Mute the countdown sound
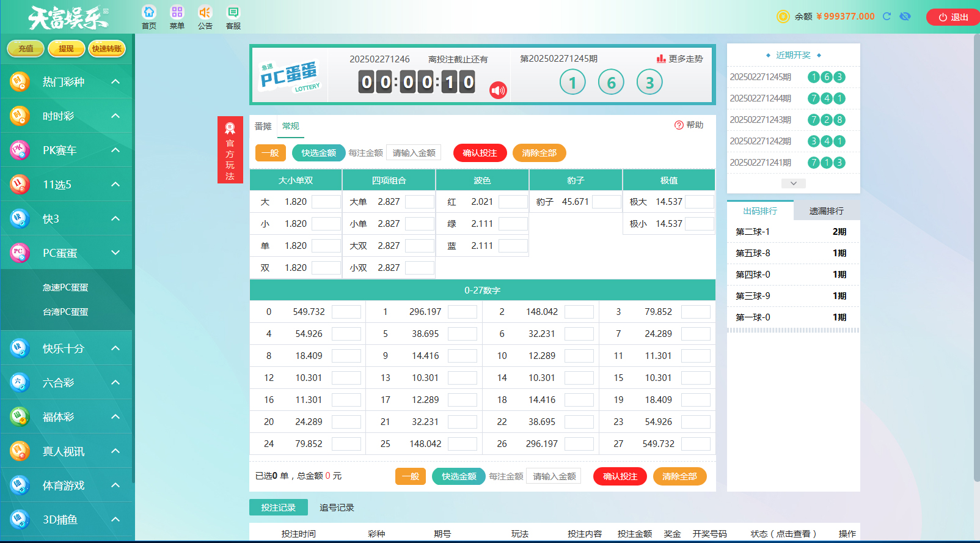Viewport: 980px width, 543px height. pos(498,90)
